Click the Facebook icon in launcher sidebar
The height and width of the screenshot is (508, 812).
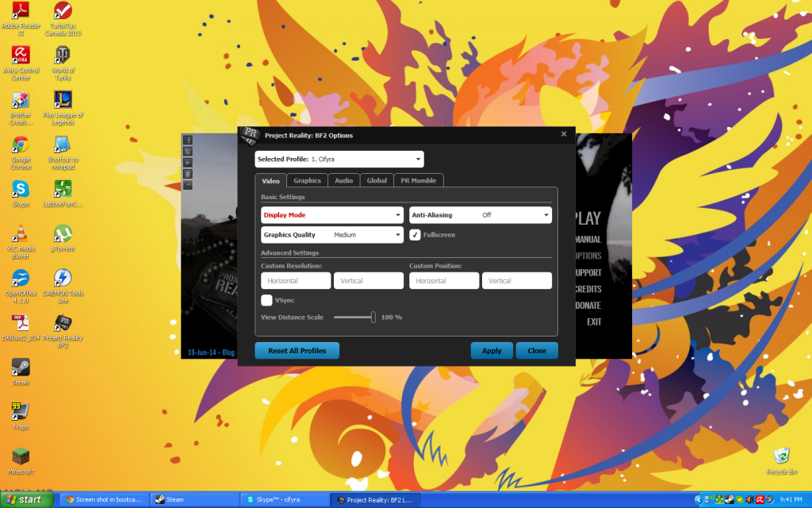(188, 140)
